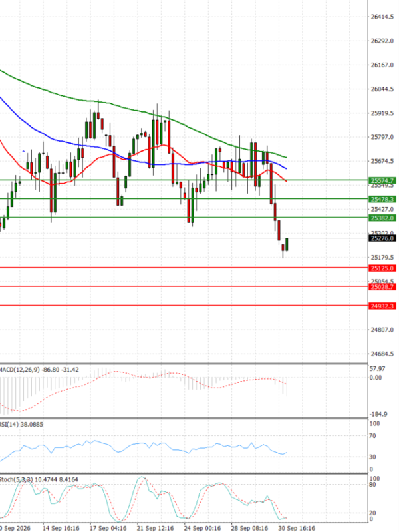Screen dimensions: 399x532
Task: Click the 26044.5 price axis value
Action: pos(382,89)
